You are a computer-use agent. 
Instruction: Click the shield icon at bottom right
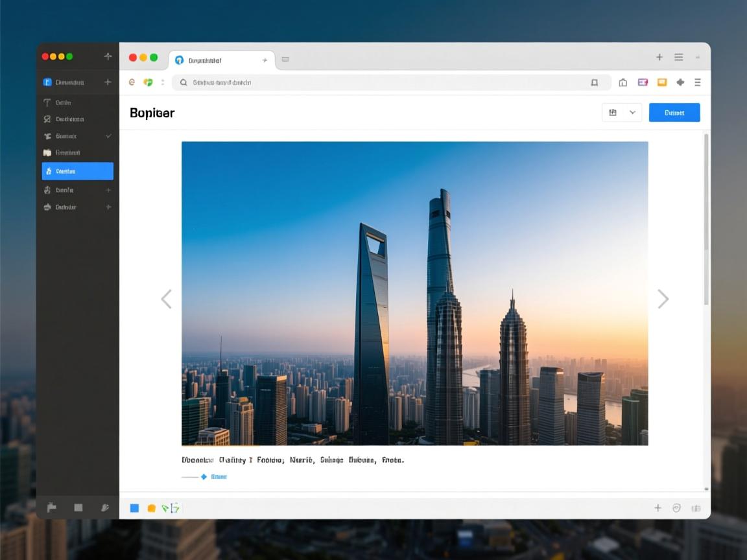(x=676, y=508)
